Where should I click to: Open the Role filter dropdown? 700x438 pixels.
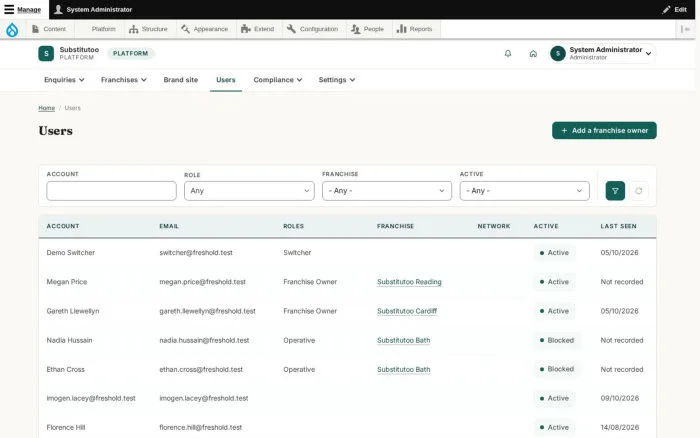coord(249,191)
